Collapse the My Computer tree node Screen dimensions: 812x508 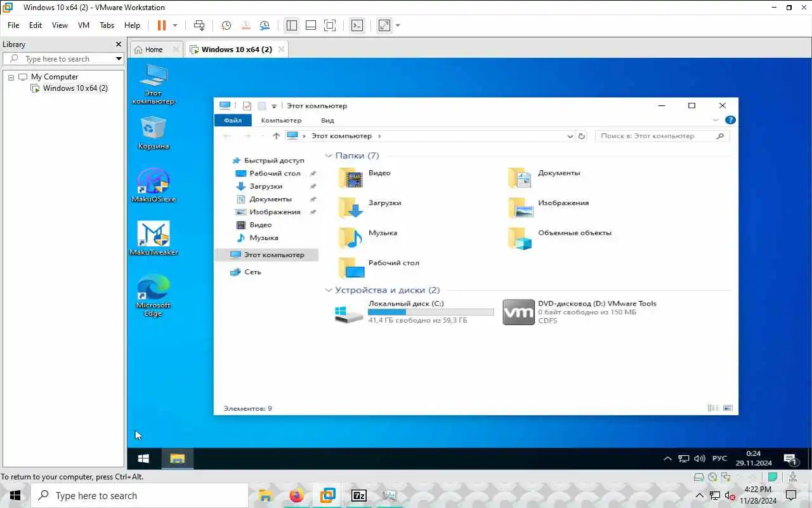(x=11, y=77)
